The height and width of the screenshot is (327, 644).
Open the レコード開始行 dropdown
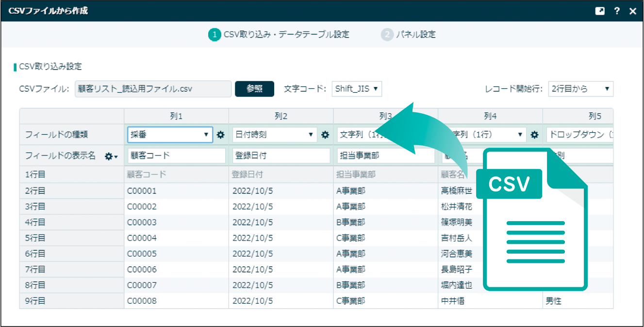click(580, 89)
